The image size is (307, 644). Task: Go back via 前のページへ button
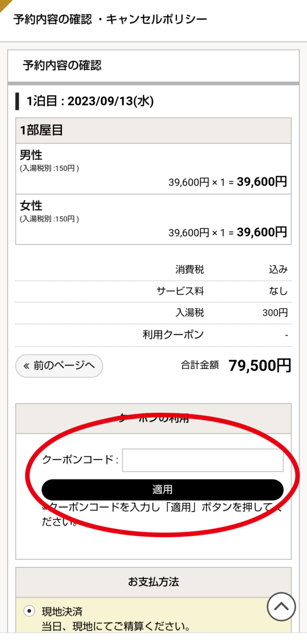pos(59,366)
